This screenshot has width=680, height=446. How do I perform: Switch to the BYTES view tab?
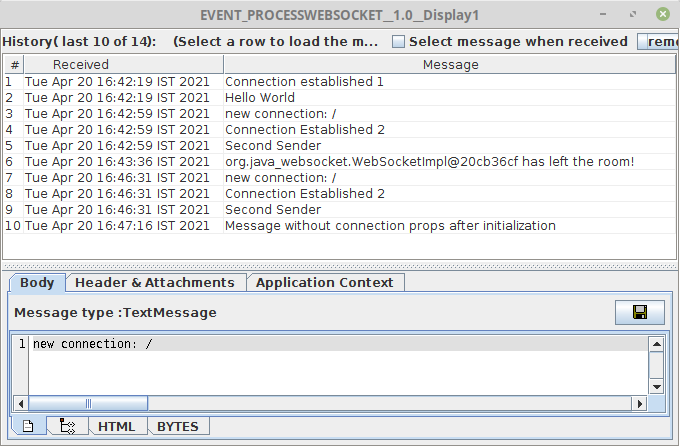[178, 426]
